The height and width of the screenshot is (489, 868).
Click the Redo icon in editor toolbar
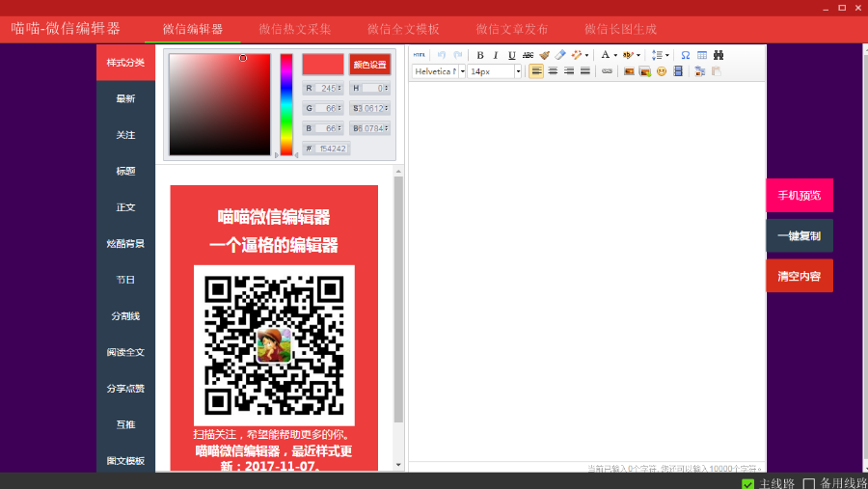click(x=458, y=55)
